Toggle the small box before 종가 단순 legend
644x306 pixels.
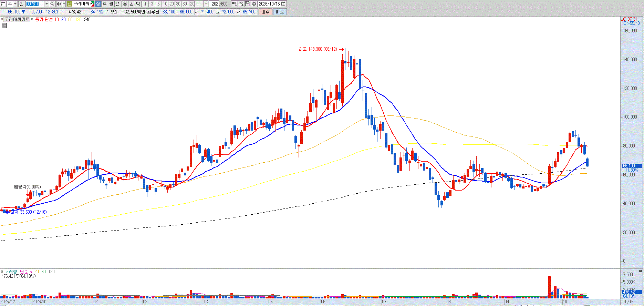coord(33,20)
